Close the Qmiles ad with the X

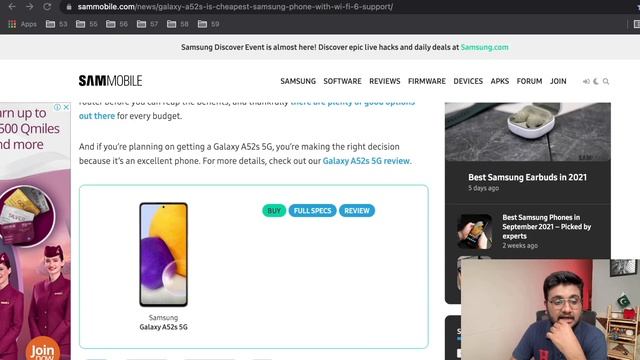coord(66,107)
